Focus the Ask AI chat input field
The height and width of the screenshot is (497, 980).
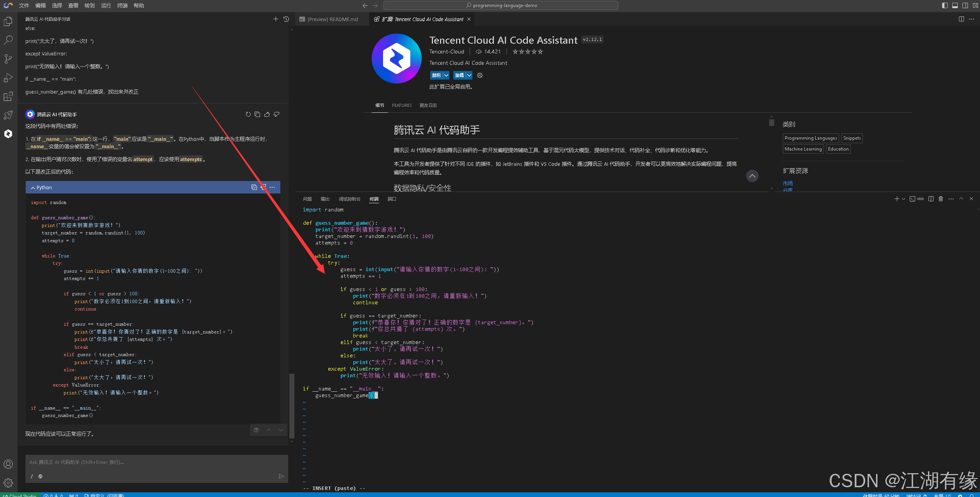(x=157, y=462)
